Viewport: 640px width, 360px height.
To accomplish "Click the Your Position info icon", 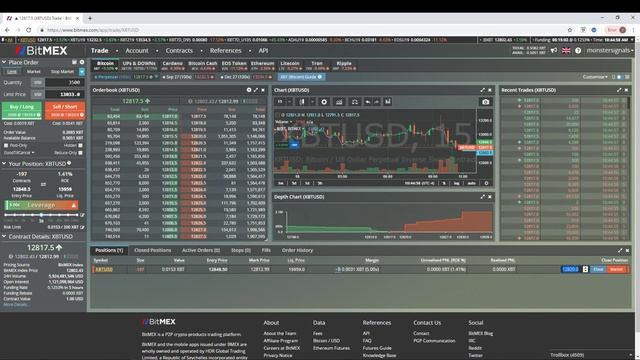I will (69, 163).
